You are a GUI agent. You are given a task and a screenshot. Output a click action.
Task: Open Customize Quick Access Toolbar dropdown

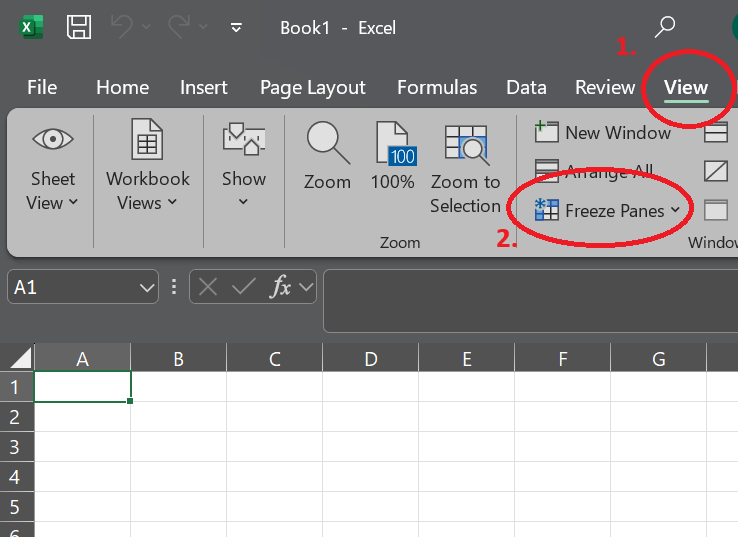coord(236,28)
